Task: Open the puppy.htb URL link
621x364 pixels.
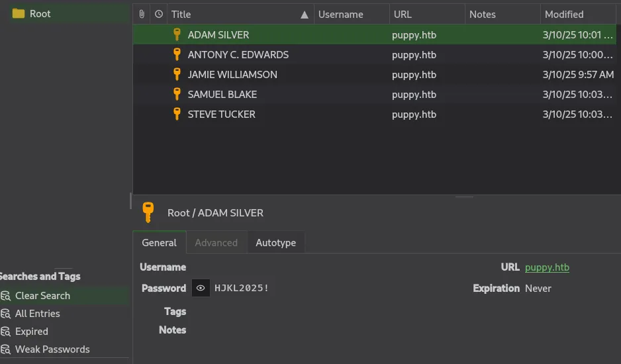Action: [547, 267]
